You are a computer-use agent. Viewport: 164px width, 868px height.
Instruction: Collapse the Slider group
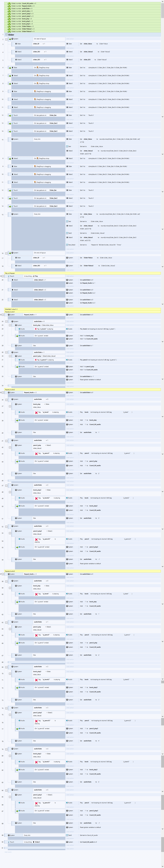click(6, 35)
